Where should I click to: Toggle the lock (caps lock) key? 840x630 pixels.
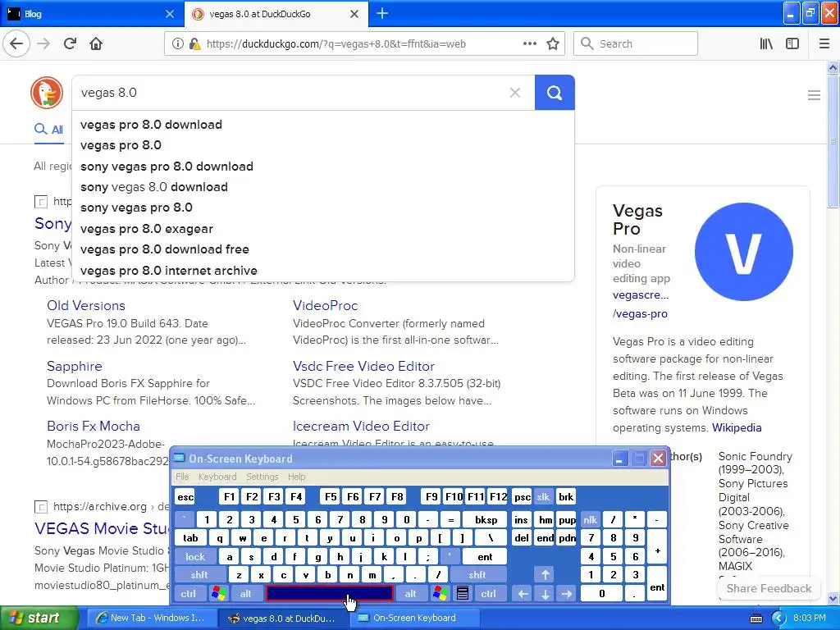(195, 557)
